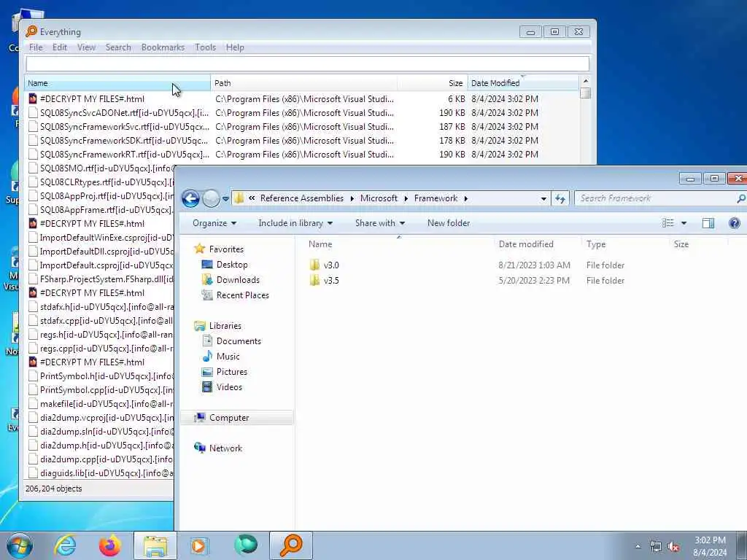Select Downloads in the navigation pane

coord(238,279)
